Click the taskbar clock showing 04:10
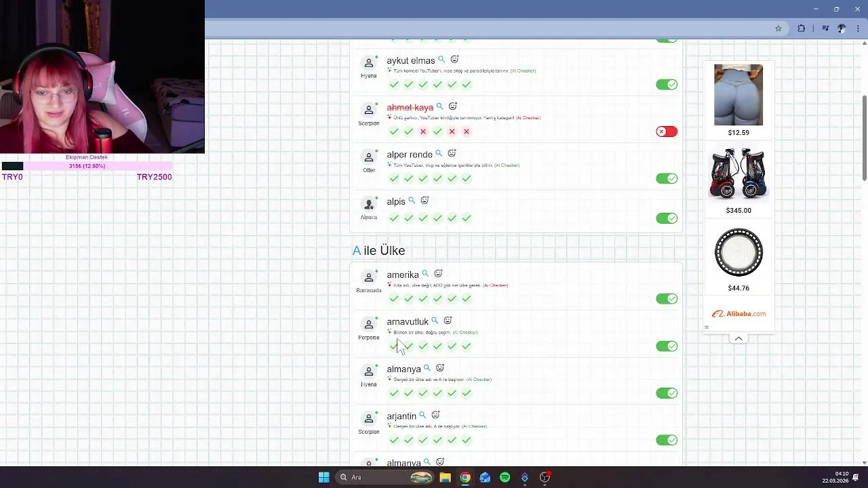 pyautogui.click(x=842, y=474)
